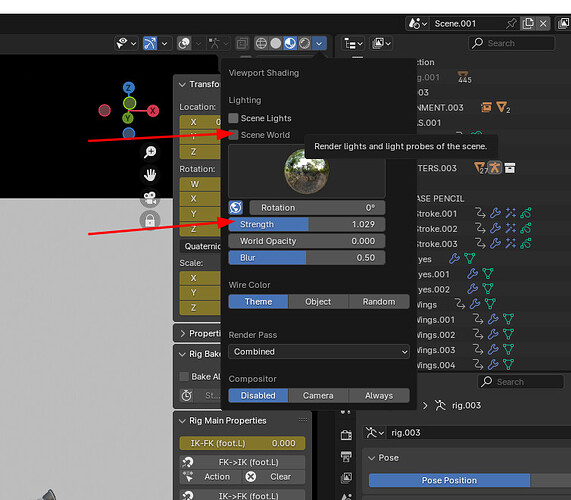571x500 pixels.
Task: Set compositor to Always
Action: [x=379, y=395]
